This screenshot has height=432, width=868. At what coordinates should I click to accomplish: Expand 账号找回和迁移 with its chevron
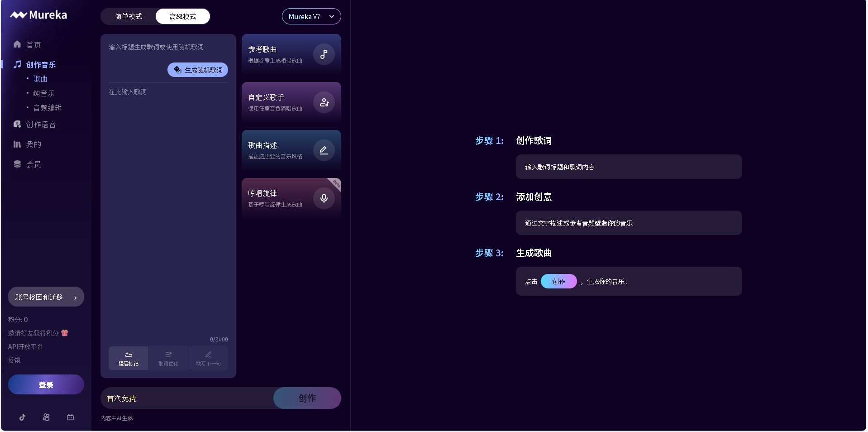click(x=75, y=297)
